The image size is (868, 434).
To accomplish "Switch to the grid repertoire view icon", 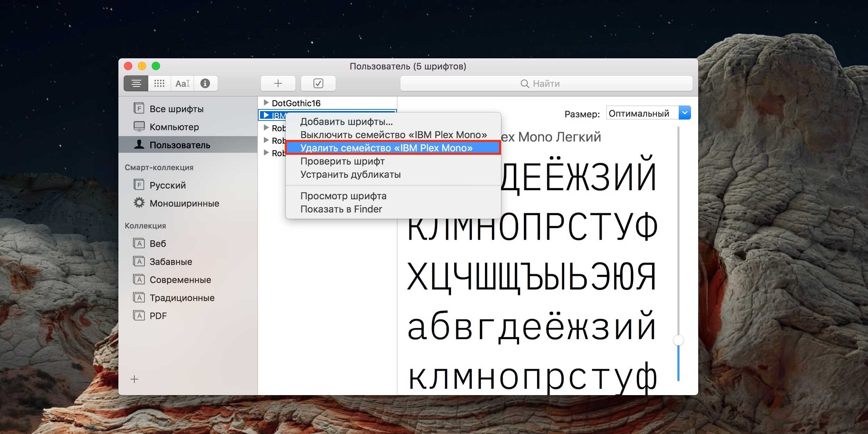I will (x=159, y=83).
